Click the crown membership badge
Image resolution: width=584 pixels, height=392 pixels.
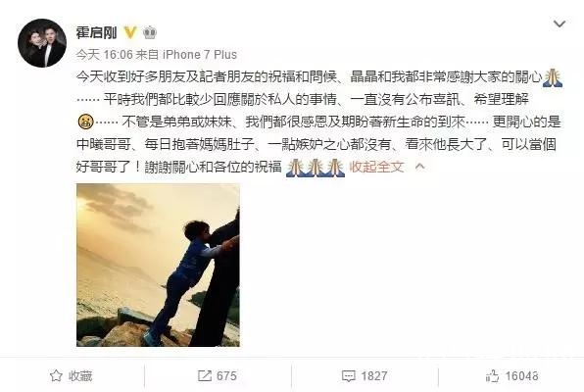[150, 32]
